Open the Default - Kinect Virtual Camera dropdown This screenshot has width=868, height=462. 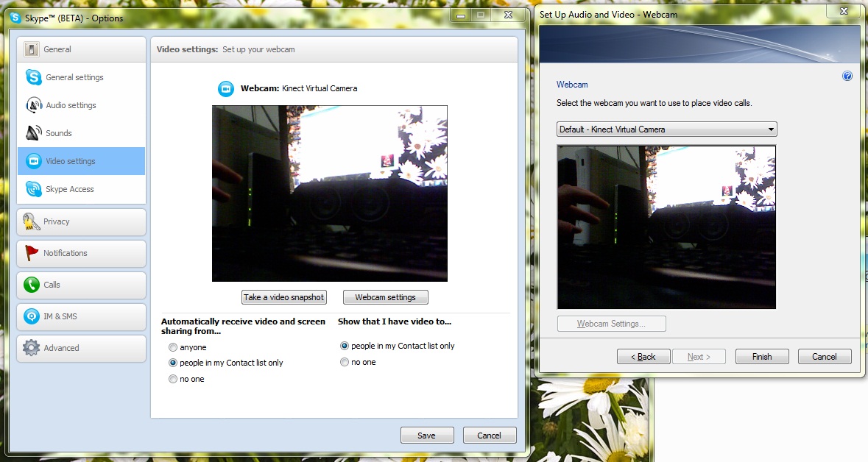(x=666, y=129)
